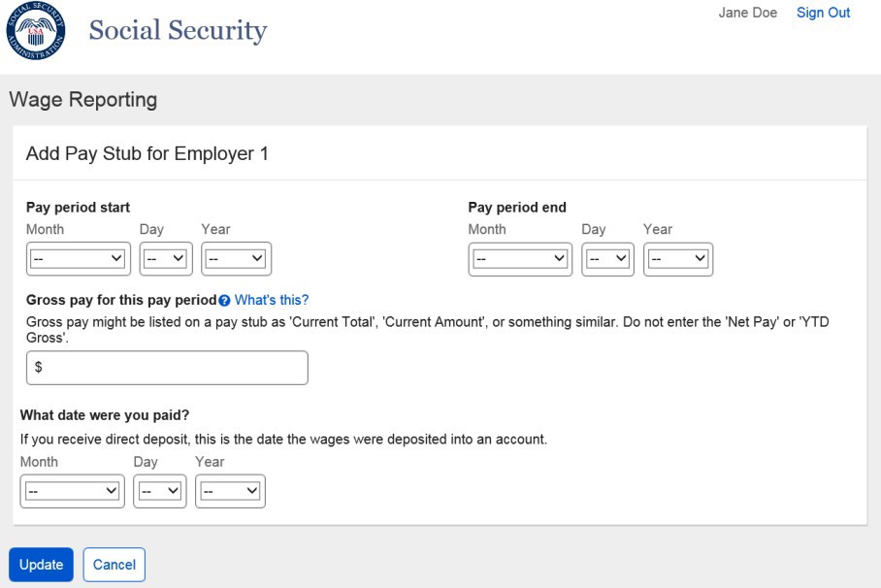Click the Social Security Administration seal logo
The width and height of the screenshot is (881, 588).
(36, 32)
